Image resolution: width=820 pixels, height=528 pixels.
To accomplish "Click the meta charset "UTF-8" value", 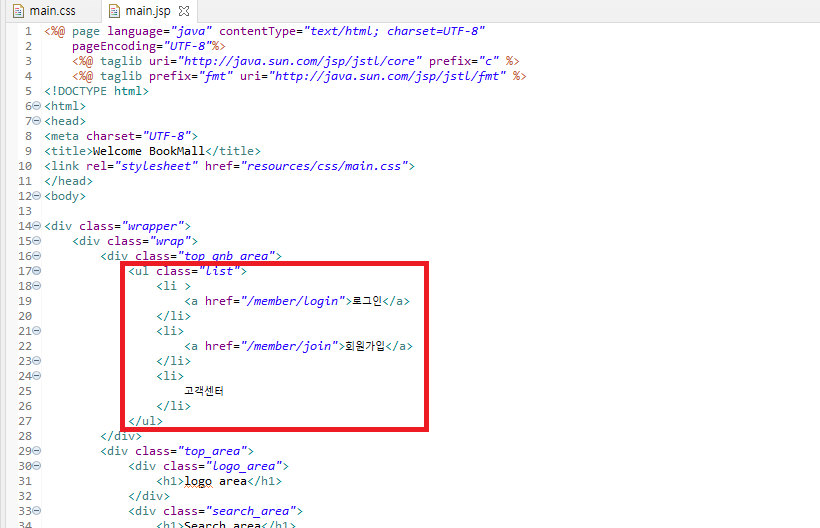I will coord(166,136).
